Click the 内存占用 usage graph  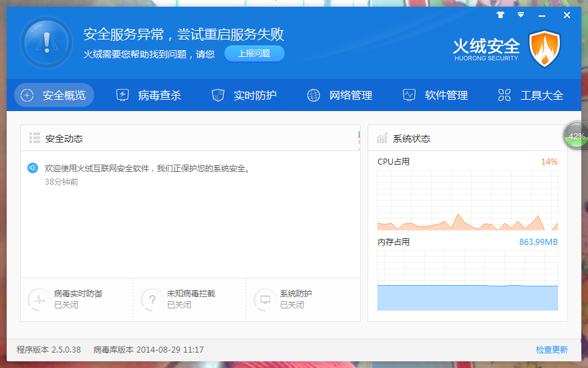468,280
